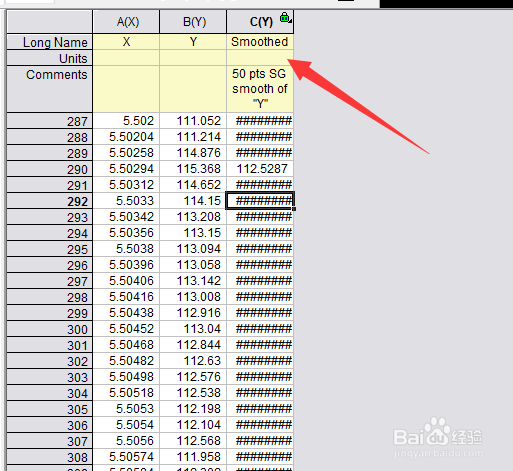Click cell with value 5.50204

pos(126,137)
